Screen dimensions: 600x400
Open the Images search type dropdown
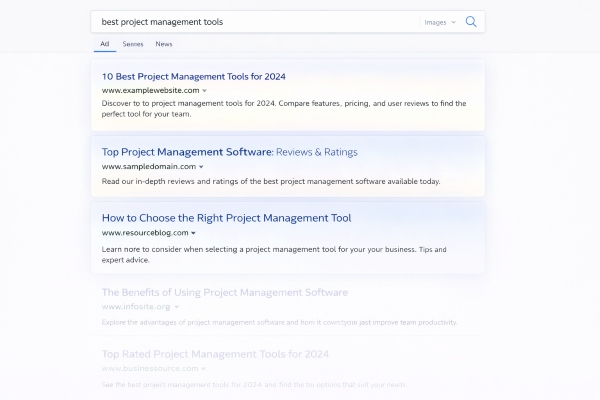439,21
